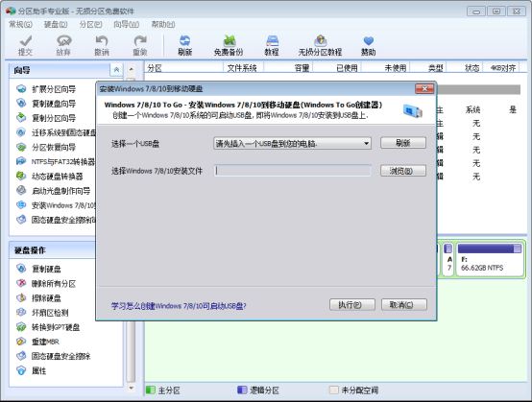
Task: Choose 删除所有分区 disk operation
Action: click(x=54, y=284)
